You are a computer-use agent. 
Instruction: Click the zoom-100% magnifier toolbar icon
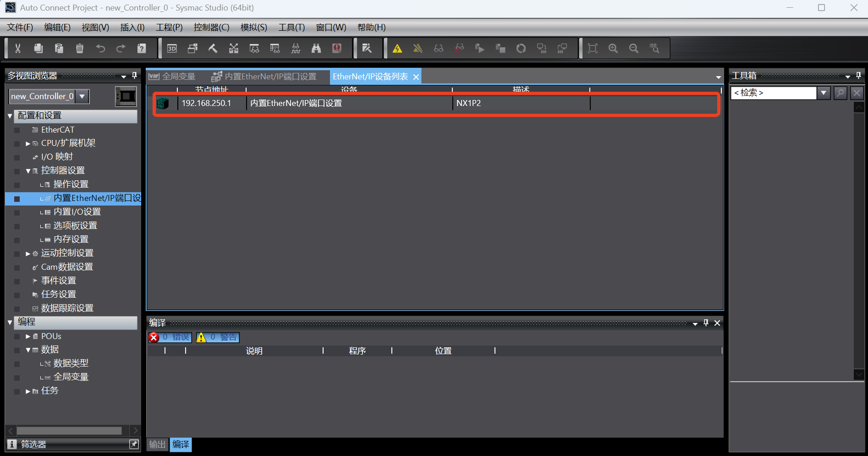tap(654, 48)
